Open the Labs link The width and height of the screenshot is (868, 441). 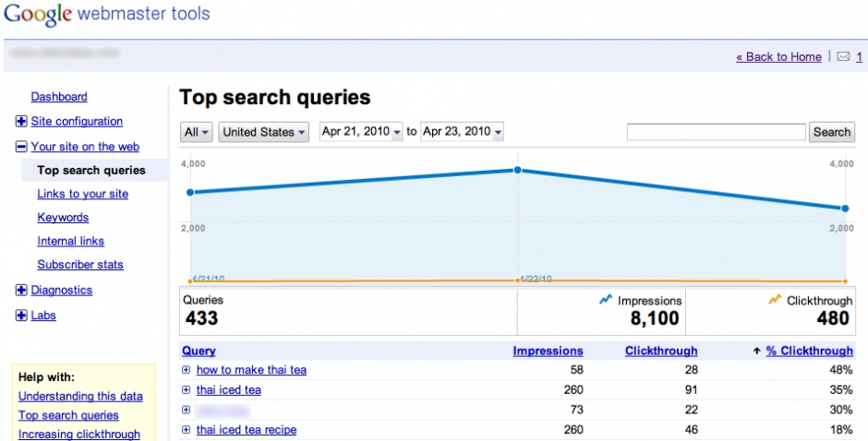tap(43, 316)
